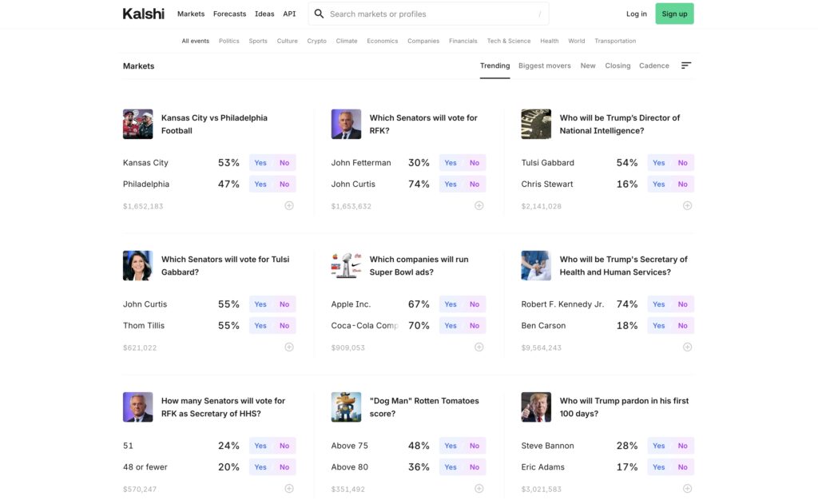Select the Transportation category
Image resolution: width=818 pixels, height=504 pixels.
click(615, 41)
